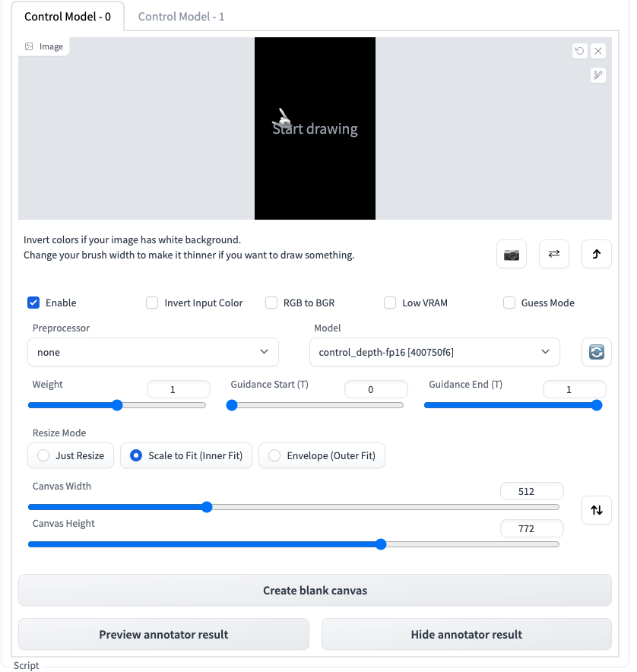Send dimensions with the up arrow icon

[596, 254]
